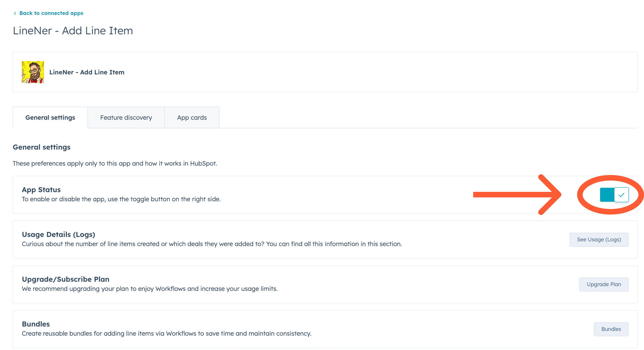
Task: Click the 'App Status' heading
Action: [x=41, y=190]
